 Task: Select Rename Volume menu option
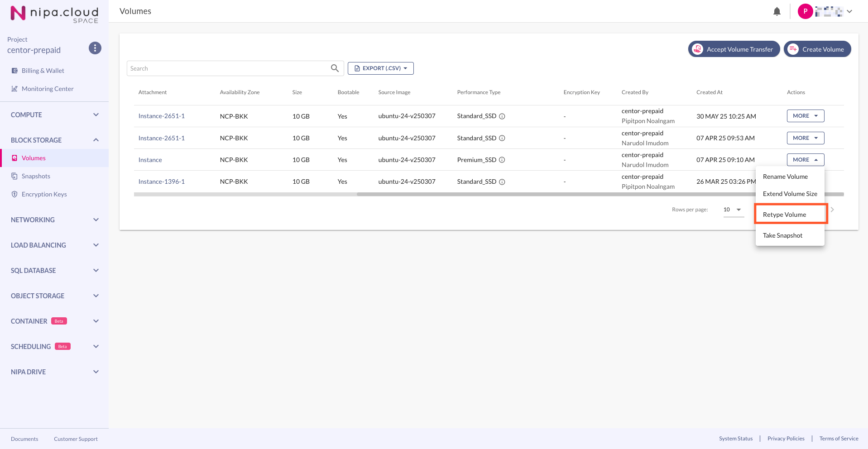click(x=785, y=177)
